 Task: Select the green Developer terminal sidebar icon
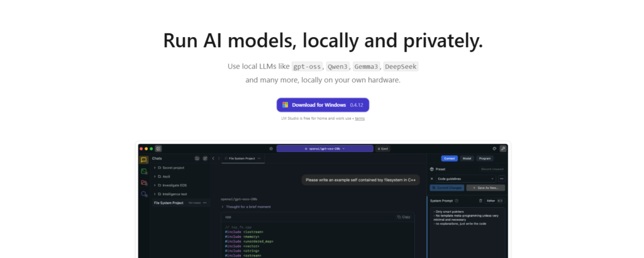click(144, 171)
